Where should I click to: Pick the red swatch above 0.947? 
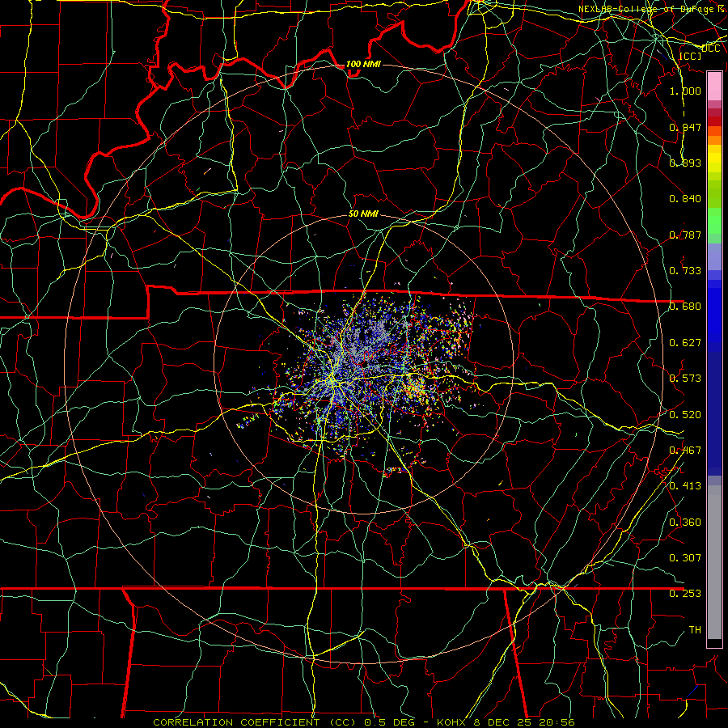[x=714, y=121]
